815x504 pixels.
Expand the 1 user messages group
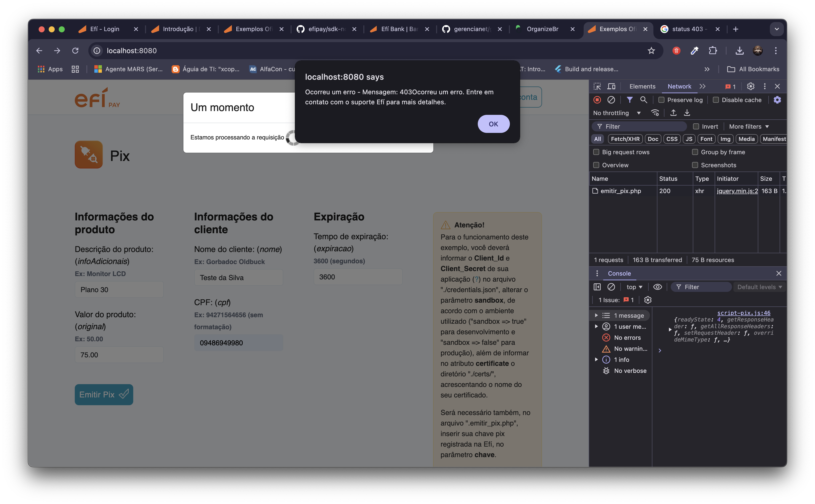click(596, 326)
